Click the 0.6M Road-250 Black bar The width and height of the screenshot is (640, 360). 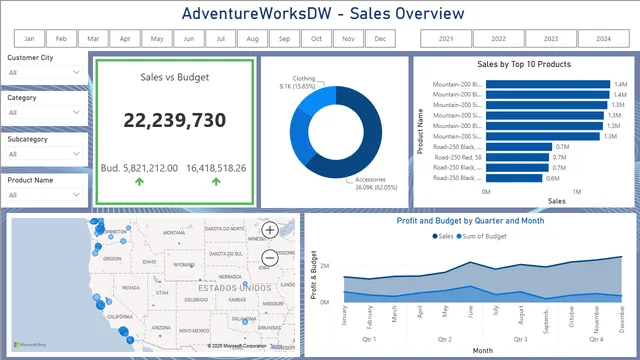point(514,178)
